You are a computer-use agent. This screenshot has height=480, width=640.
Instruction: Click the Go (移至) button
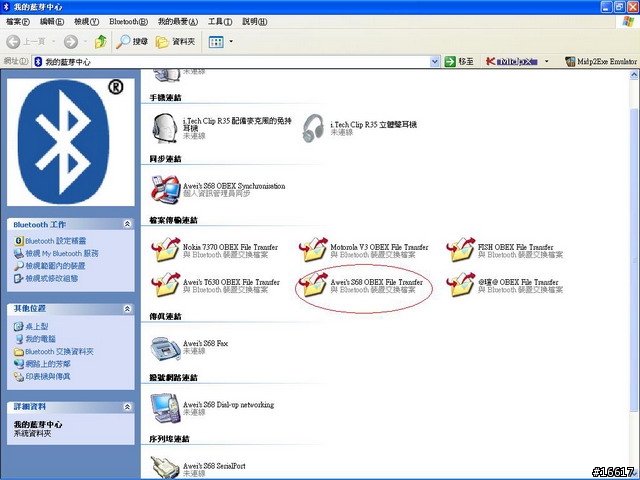coord(459,62)
